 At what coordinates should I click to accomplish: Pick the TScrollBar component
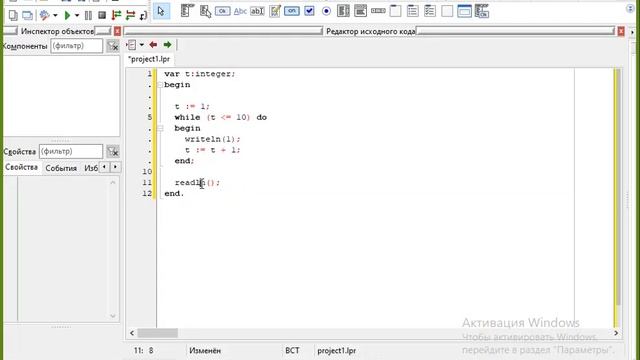point(378,11)
